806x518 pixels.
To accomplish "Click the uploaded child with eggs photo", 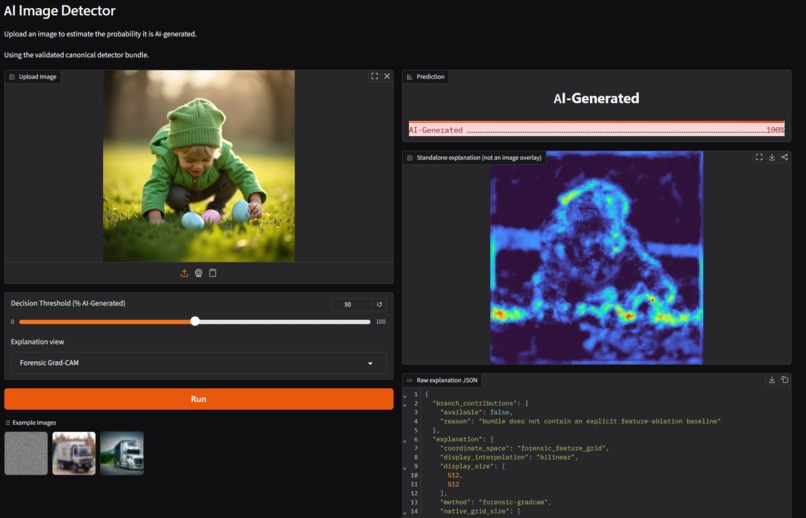I will [x=199, y=166].
